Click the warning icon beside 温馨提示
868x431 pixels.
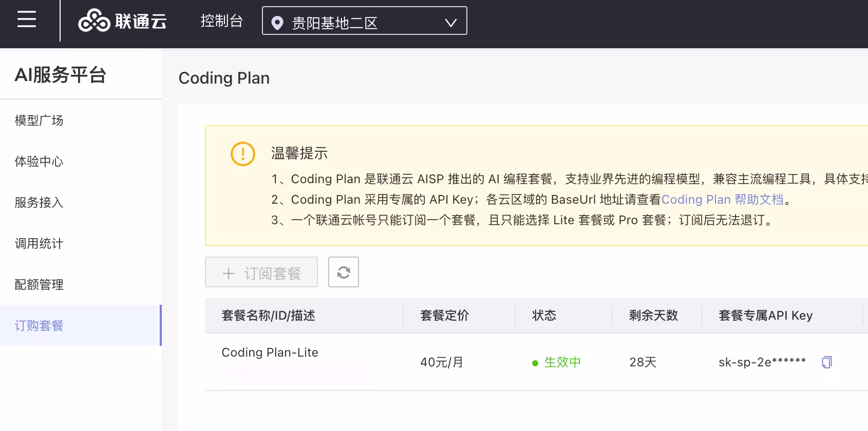[243, 154]
